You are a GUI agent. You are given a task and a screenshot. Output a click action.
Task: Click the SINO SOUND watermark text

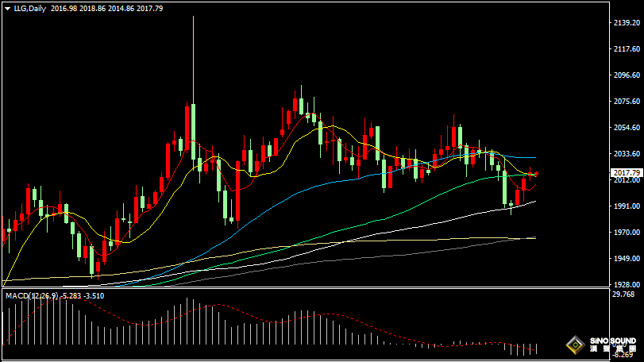(611, 342)
